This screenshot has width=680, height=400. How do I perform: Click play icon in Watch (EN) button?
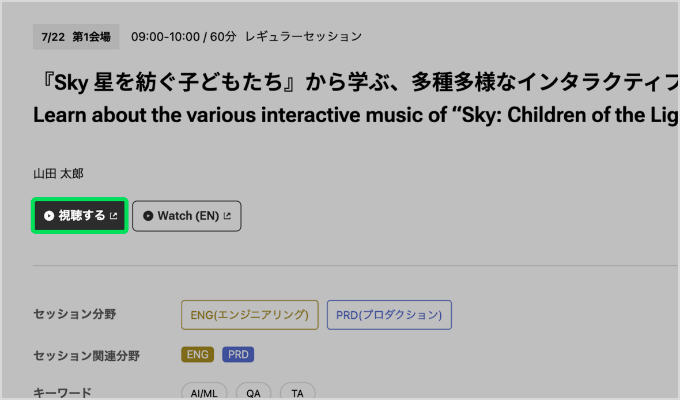[x=148, y=216]
